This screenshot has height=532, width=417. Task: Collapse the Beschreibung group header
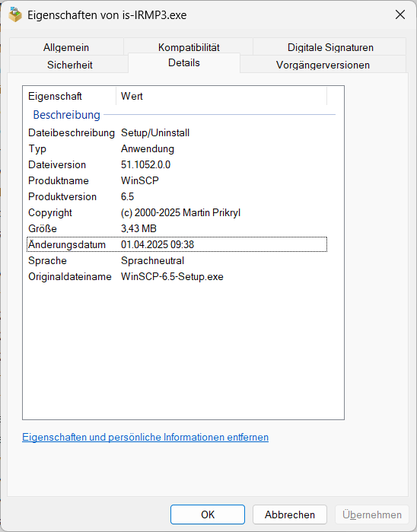[66, 115]
